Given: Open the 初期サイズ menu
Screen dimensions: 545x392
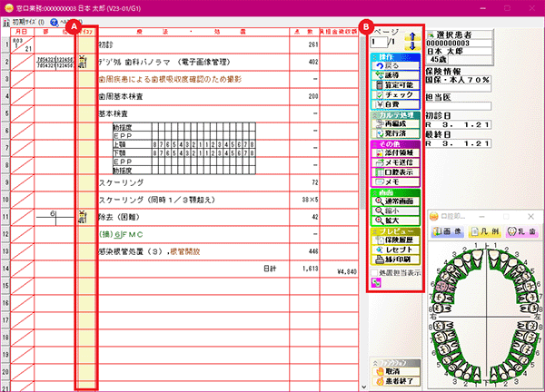Looking at the screenshot, I should tap(22, 19).
